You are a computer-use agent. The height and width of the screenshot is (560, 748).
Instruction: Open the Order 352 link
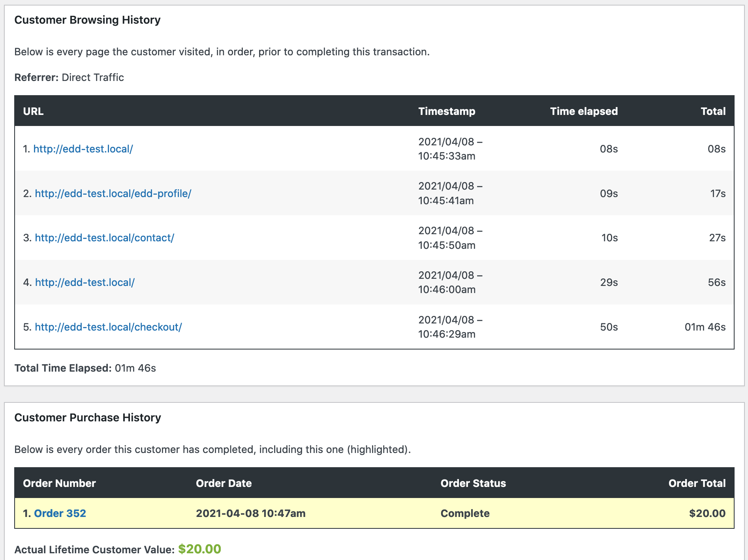pos(60,513)
